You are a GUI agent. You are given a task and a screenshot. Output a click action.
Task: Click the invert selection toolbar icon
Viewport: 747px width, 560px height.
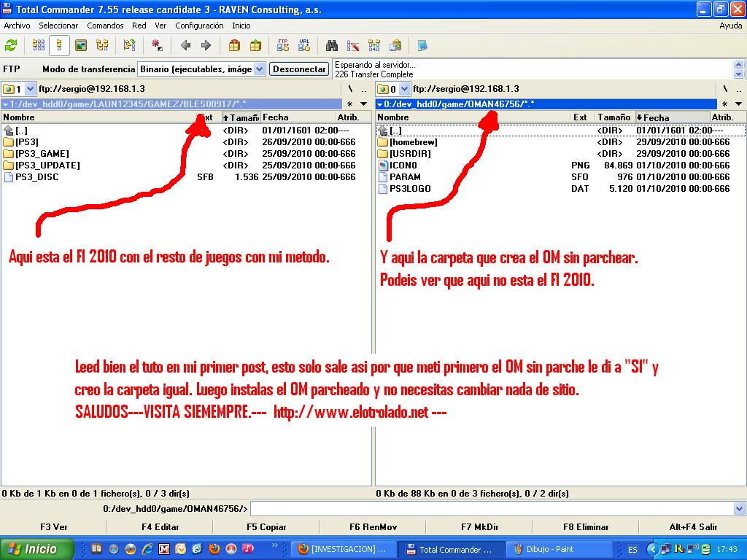(157, 46)
